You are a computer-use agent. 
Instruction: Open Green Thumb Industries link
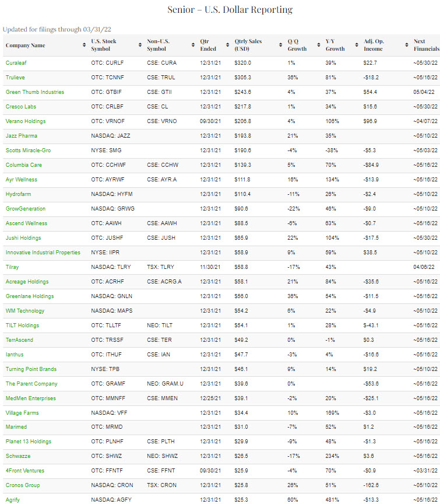35,92
